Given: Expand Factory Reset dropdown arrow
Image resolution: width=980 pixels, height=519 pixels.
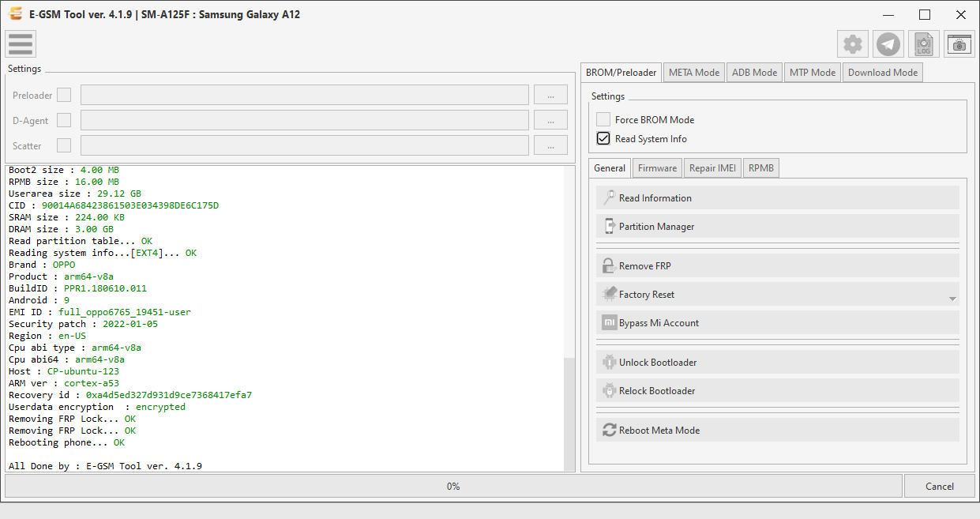Looking at the screenshot, I should [952, 299].
